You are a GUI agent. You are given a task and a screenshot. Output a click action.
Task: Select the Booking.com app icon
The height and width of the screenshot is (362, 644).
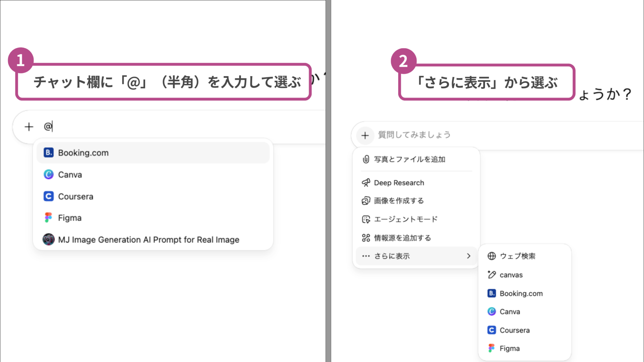click(x=48, y=153)
